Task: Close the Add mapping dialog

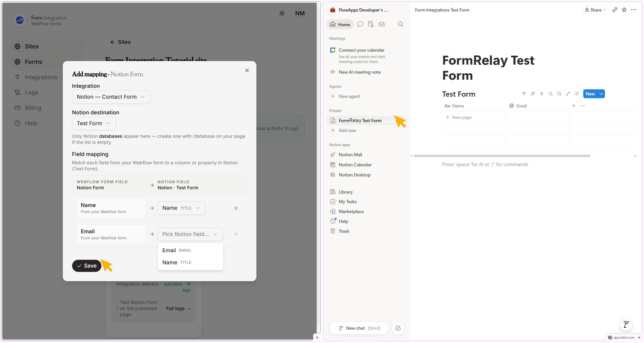Action: point(247,71)
